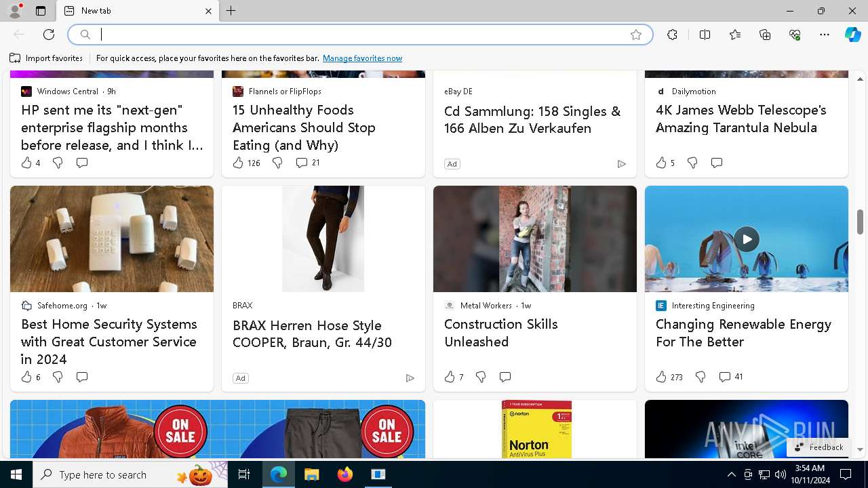This screenshot has width=868, height=488.
Task: Open the profile icon in the title bar
Action: pos(14,11)
